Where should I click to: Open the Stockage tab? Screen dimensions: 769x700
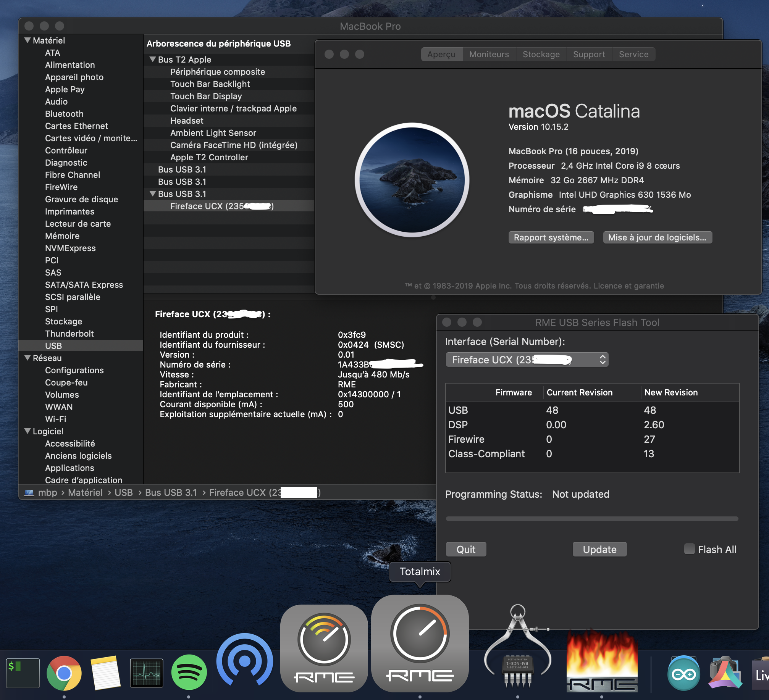click(541, 54)
